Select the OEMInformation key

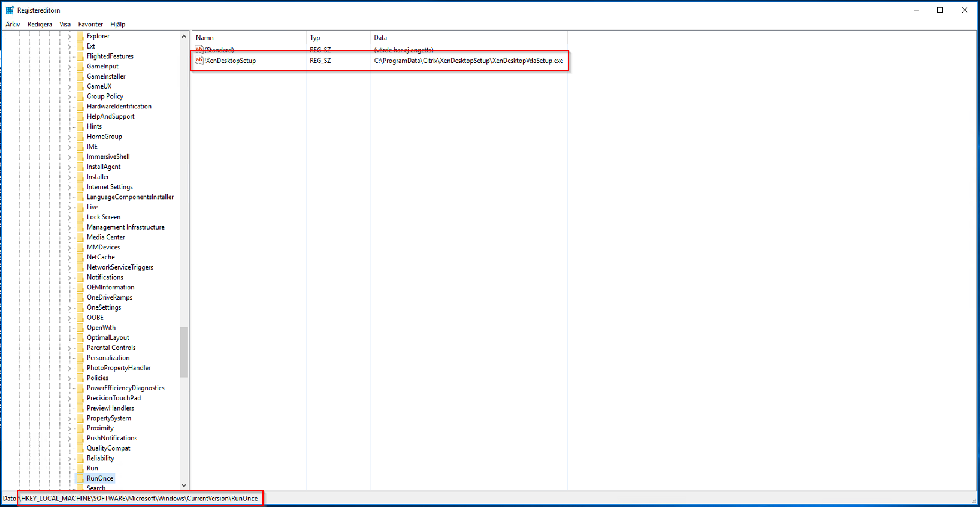pos(111,288)
